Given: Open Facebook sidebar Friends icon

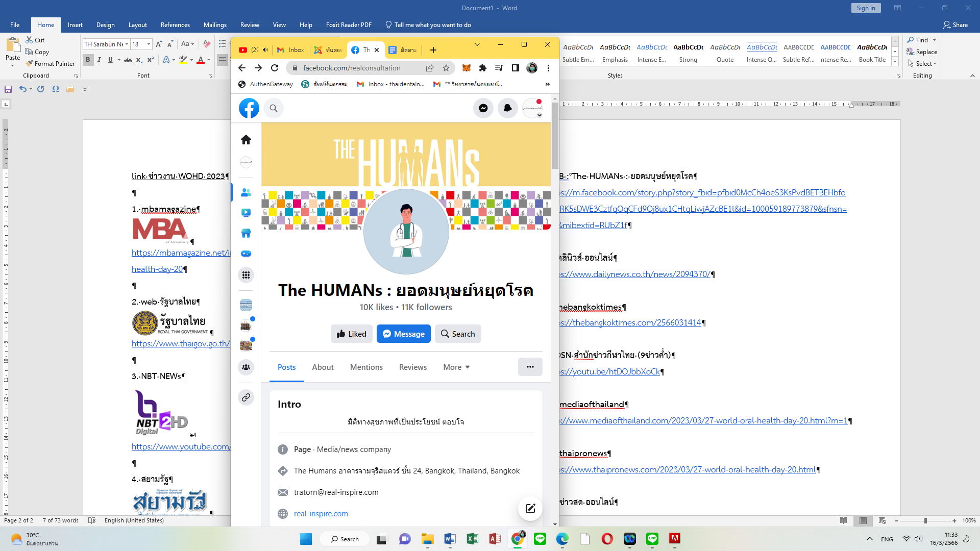Looking at the screenshot, I should click(x=246, y=192).
